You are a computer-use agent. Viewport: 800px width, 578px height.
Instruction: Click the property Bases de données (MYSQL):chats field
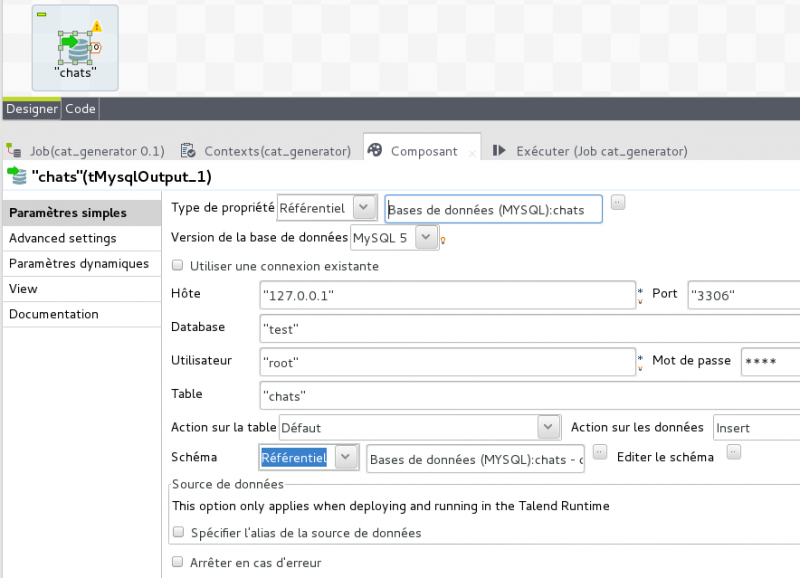pos(493,209)
